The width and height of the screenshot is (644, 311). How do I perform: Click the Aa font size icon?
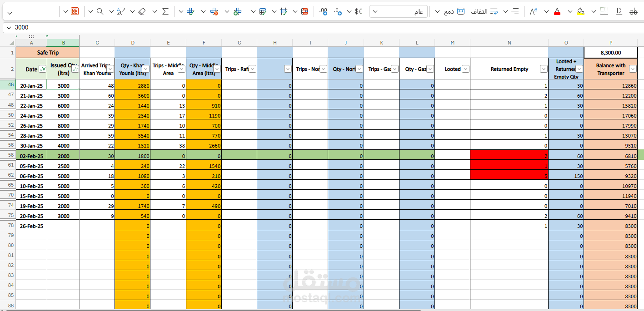tap(534, 11)
